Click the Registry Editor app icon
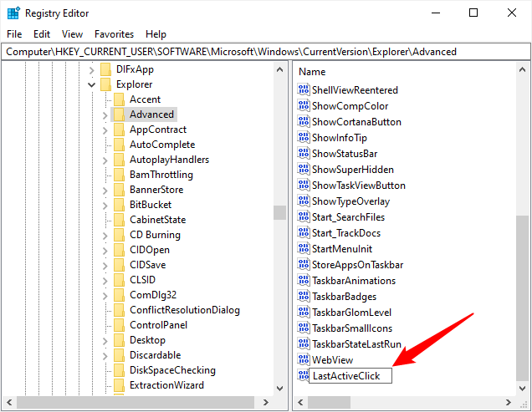Image resolution: width=532 pixels, height=412 pixels. click(13, 13)
